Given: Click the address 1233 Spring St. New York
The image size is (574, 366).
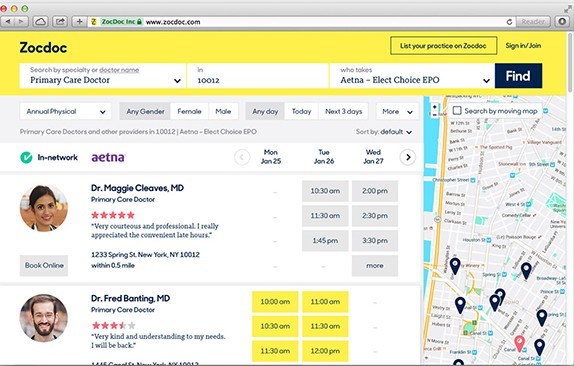Looking at the screenshot, I should tap(145, 254).
